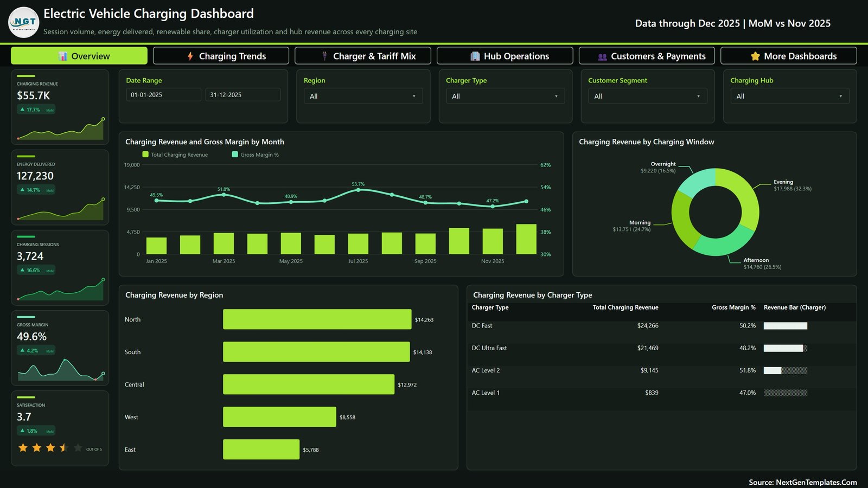Click the Overnight $9,220 donut label
The image size is (868, 488).
tap(658, 167)
